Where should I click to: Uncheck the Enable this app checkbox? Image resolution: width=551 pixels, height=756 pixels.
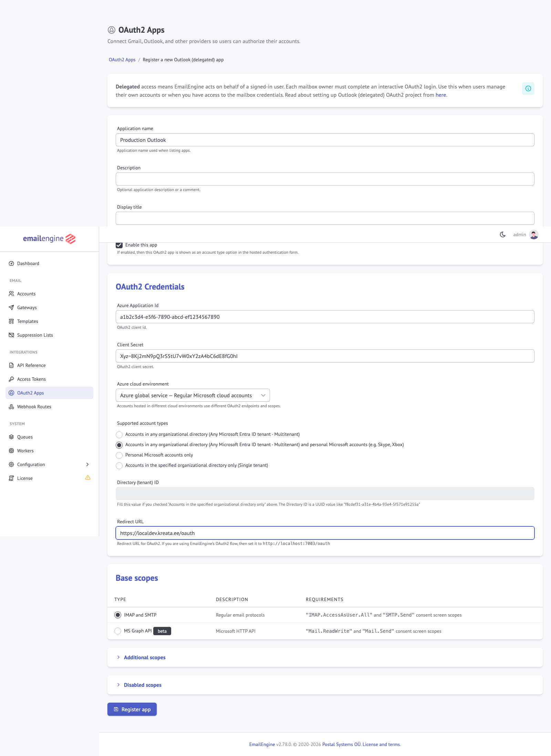pyautogui.click(x=119, y=245)
